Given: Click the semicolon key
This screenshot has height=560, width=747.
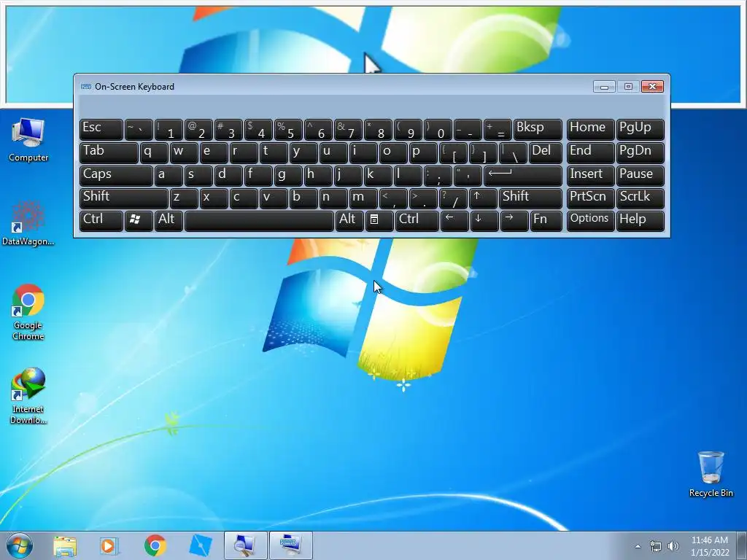Looking at the screenshot, I should click(x=438, y=176).
